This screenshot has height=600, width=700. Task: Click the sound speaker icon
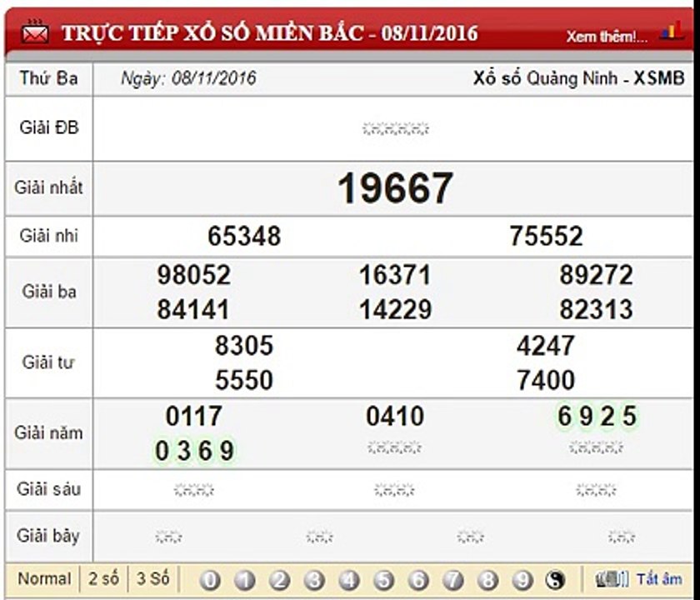click(612, 579)
